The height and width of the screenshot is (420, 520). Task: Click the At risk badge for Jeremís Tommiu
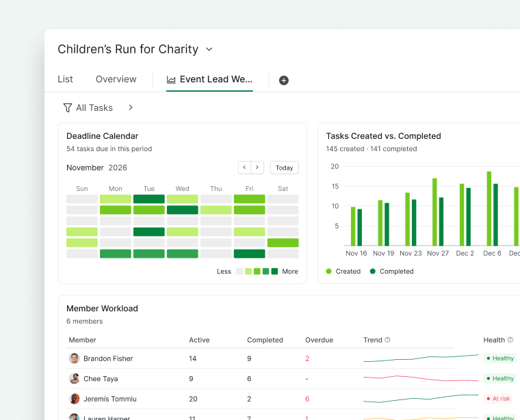pyautogui.click(x=498, y=399)
